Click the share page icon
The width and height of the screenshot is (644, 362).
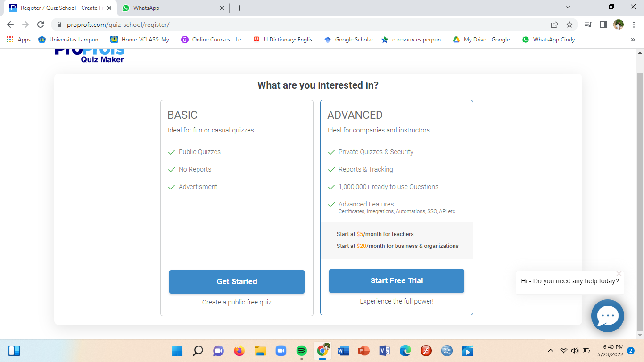pyautogui.click(x=554, y=25)
